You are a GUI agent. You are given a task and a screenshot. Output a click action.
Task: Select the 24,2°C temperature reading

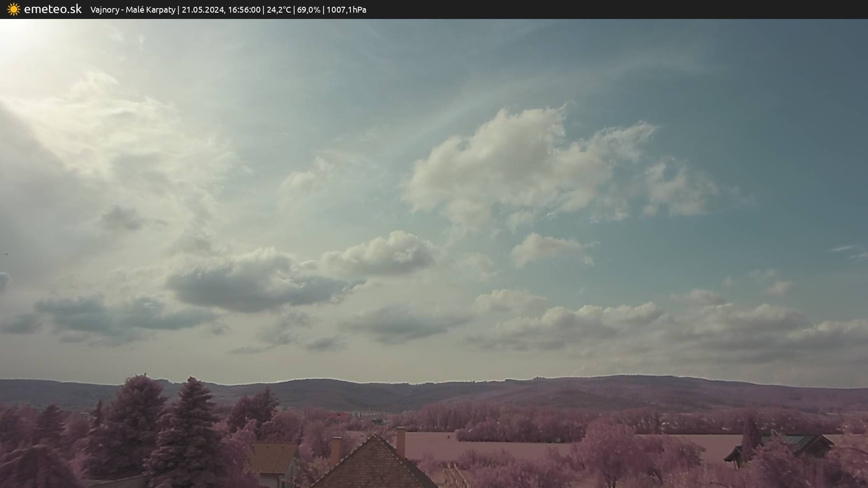(278, 10)
